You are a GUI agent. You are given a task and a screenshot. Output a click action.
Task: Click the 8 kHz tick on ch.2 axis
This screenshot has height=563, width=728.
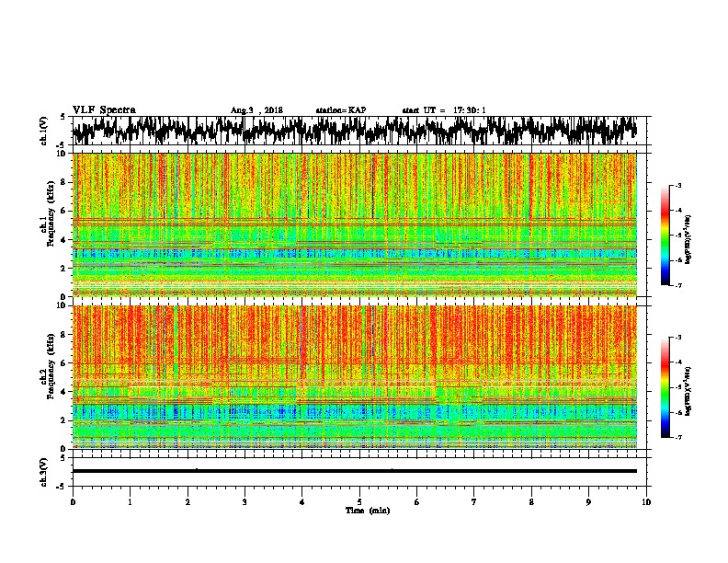[x=63, y=335]
